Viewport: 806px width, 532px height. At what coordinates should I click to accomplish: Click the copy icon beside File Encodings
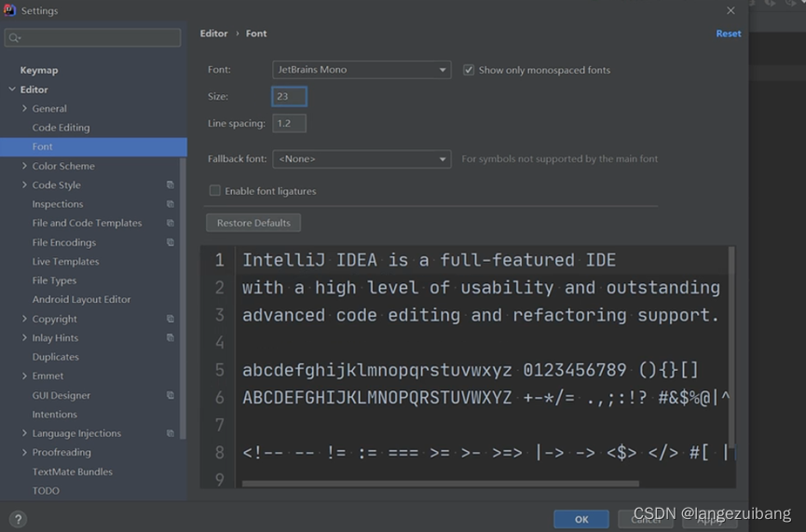pos(171,242)
